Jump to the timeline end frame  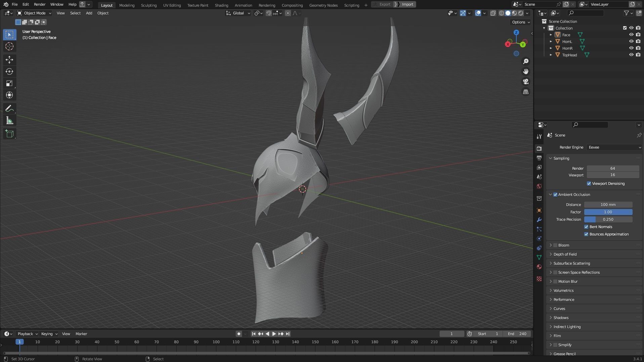pos(288,334)
